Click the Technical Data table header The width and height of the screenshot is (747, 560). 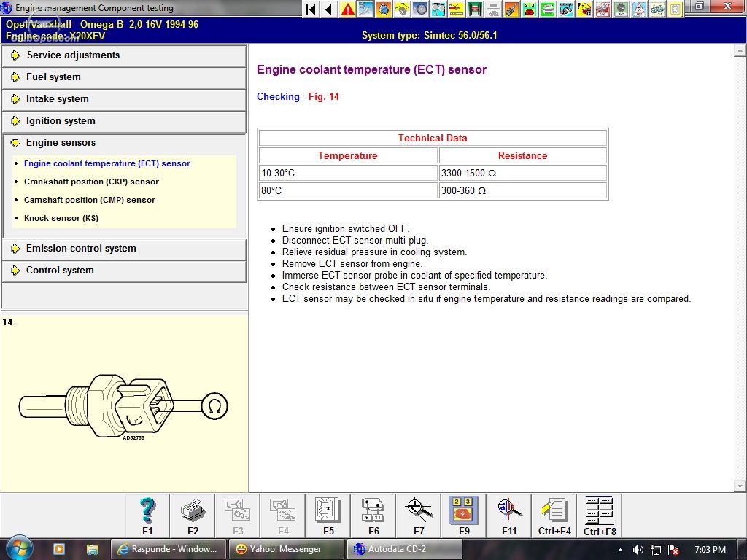point(433,138)
